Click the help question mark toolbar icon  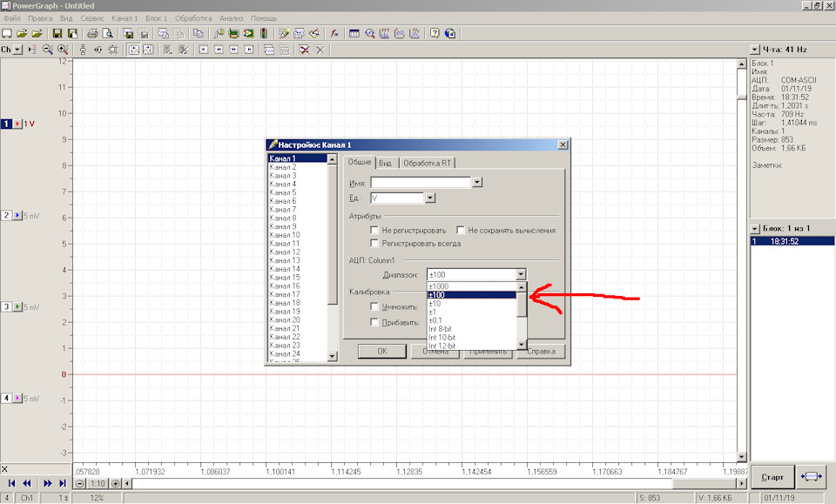pos(435,33)
